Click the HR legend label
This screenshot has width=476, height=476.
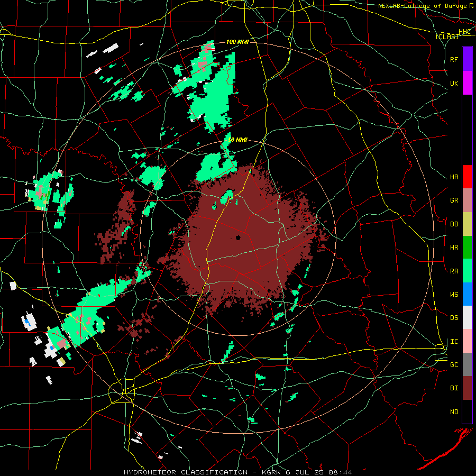tap(454, 248)
